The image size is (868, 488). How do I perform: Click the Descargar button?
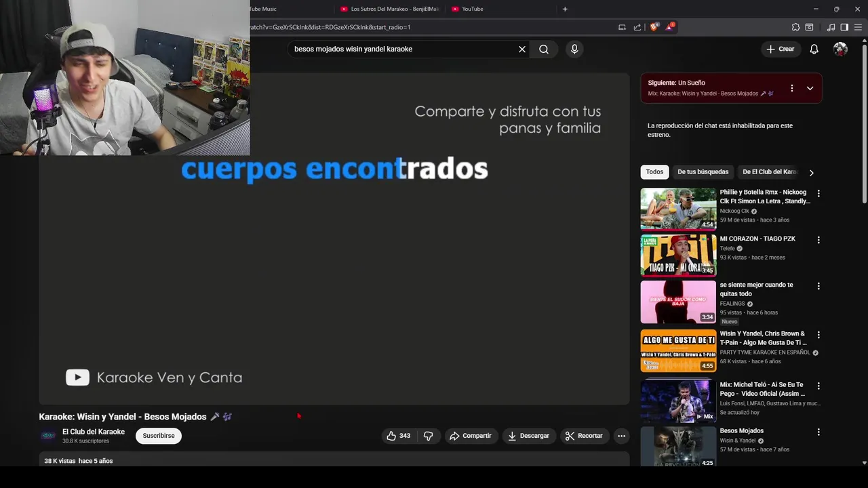click(528, 436)
